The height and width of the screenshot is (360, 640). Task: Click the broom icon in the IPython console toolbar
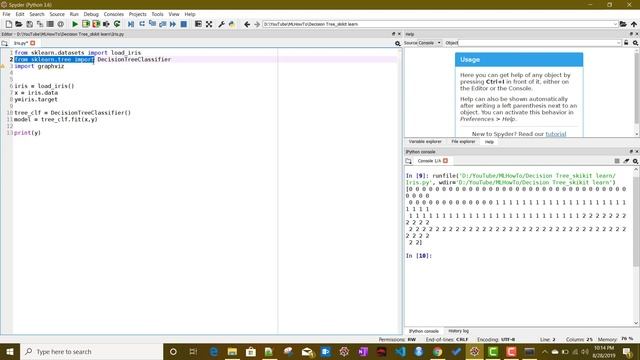pos(626,161)
